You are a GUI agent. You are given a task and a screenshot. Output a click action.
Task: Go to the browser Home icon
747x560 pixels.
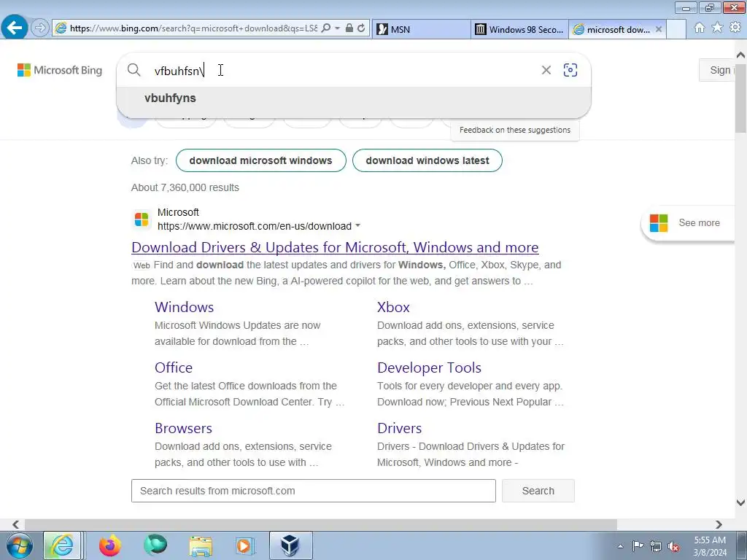click(x=700, y=28)
